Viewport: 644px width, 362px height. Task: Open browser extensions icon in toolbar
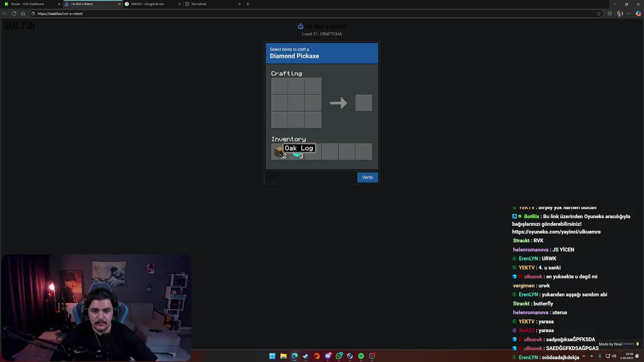pyautogui.click(x=610, y=14)
